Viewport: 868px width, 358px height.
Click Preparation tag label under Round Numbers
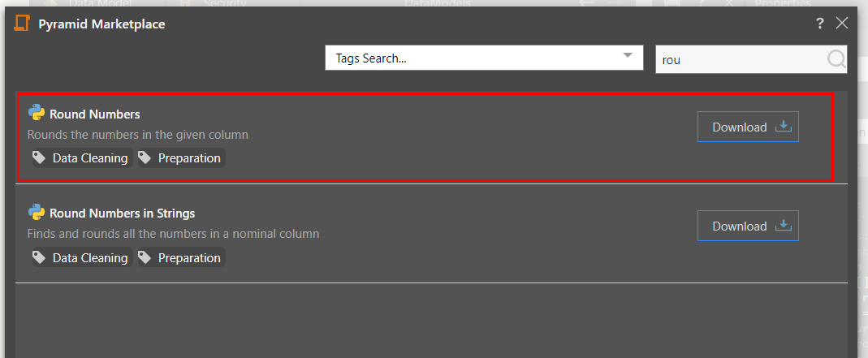[189, 158]
